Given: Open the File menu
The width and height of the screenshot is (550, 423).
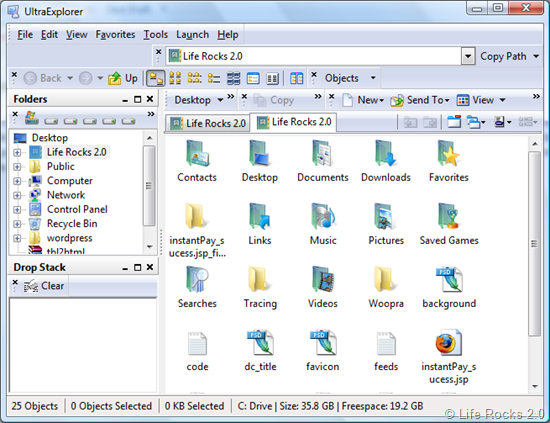Looking at the screenshot, I should (x=25, y=34).
